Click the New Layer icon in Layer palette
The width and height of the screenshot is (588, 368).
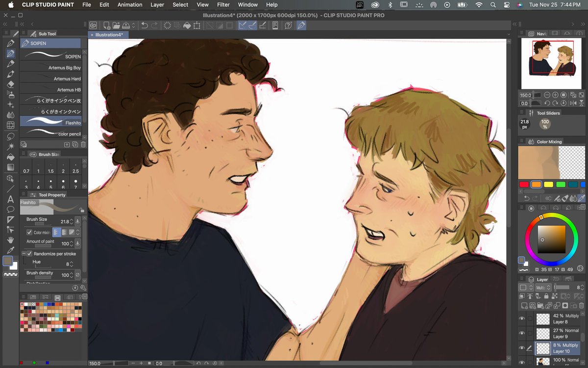coord(523,306)
